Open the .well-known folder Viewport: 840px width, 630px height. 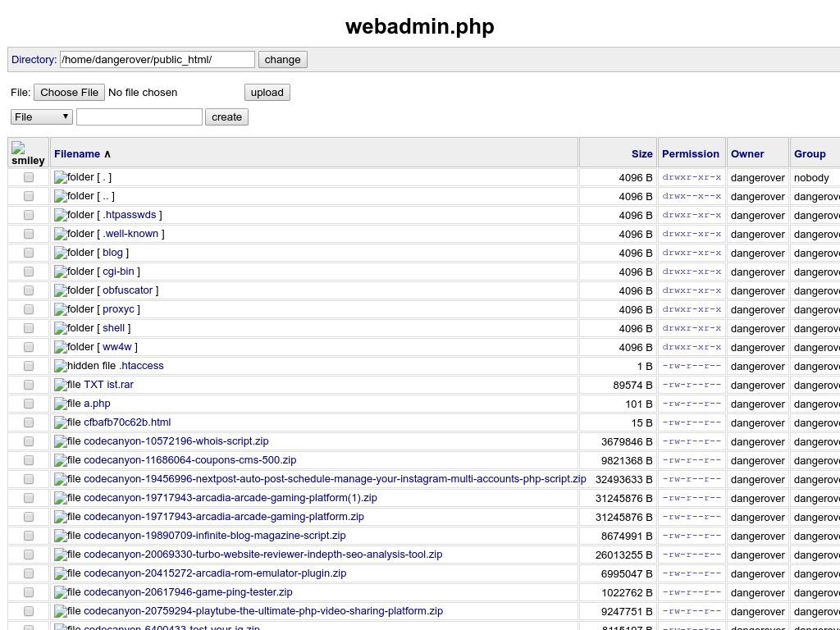click(130, 234)
